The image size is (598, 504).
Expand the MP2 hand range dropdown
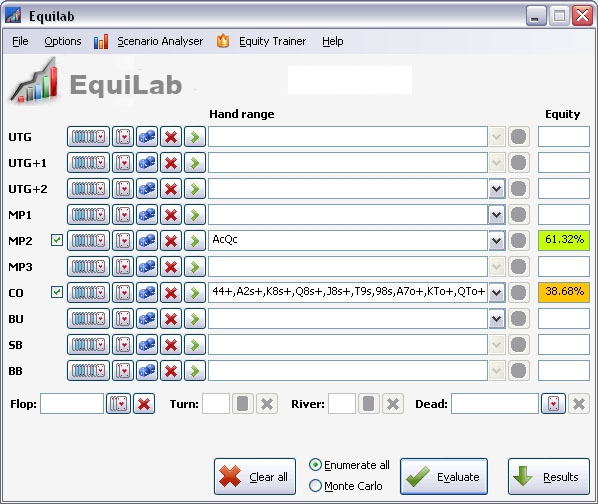tap(497, 241)
